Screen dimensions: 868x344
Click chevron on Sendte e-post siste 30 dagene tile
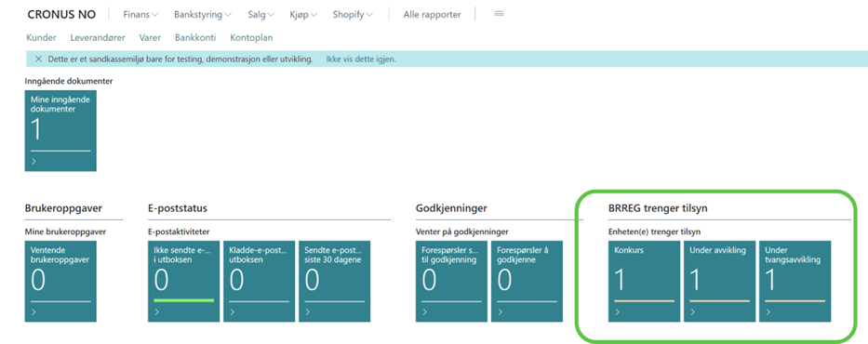pyautogui.click(x=308, y=311)
